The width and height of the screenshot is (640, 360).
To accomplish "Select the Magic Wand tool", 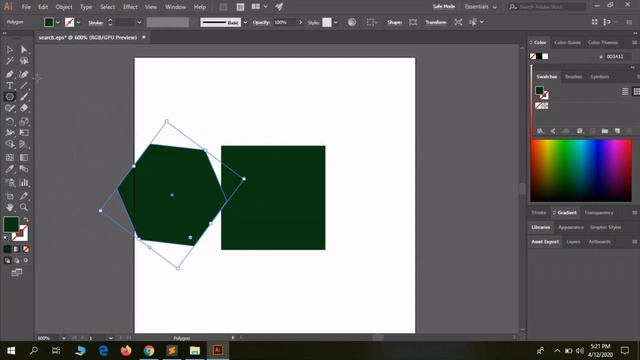I will click(x=9, y=61).
